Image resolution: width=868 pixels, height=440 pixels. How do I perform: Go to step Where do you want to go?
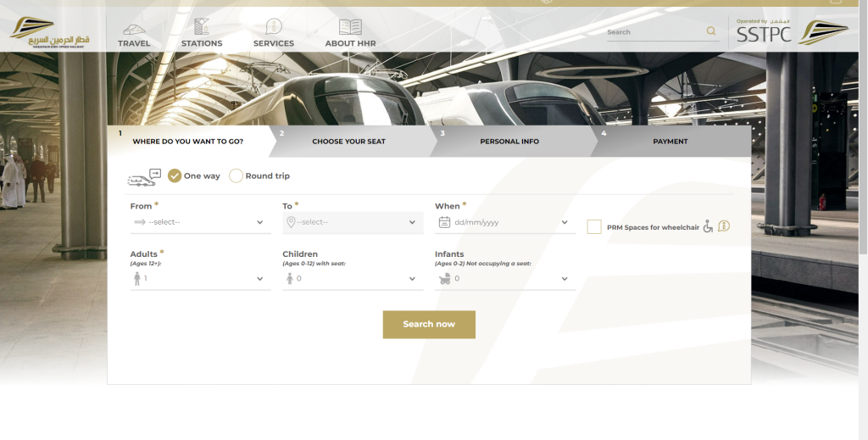[x=188, y=141]
